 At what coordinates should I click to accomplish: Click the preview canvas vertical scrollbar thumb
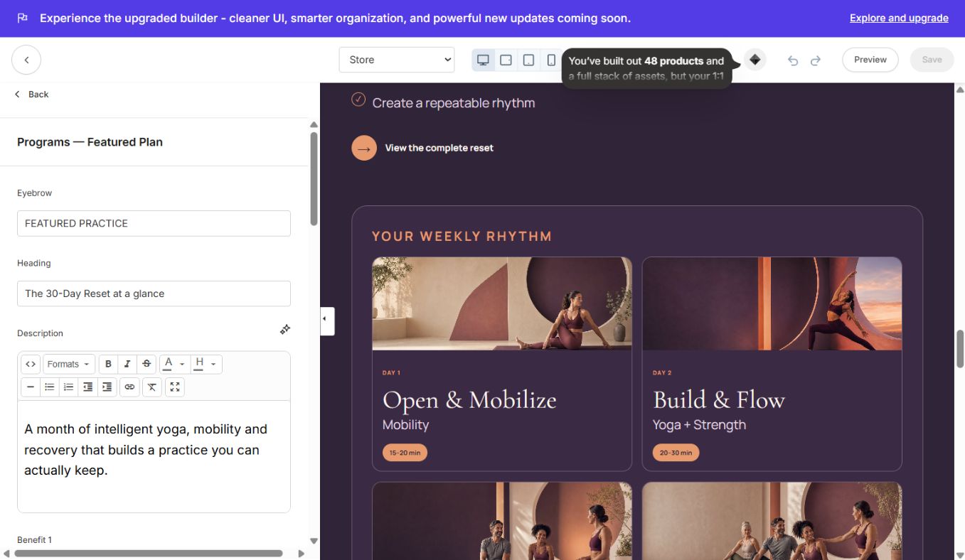click(x=959, y=349)
